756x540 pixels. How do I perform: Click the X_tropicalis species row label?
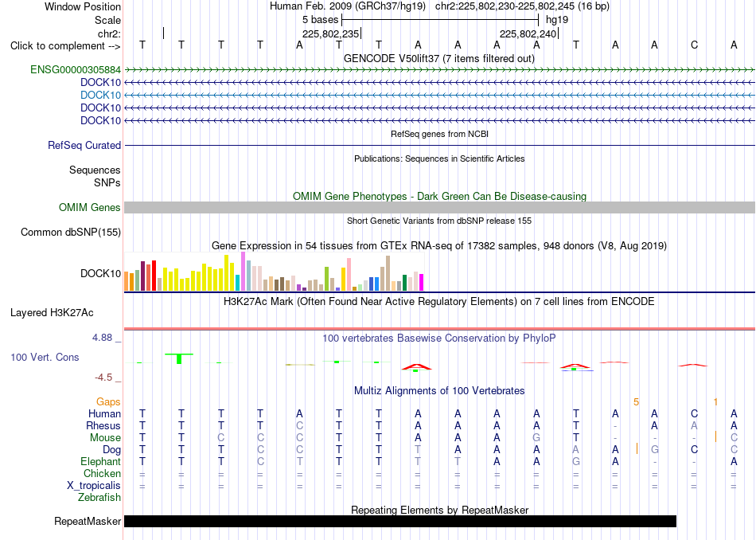[x=94, y=486]
